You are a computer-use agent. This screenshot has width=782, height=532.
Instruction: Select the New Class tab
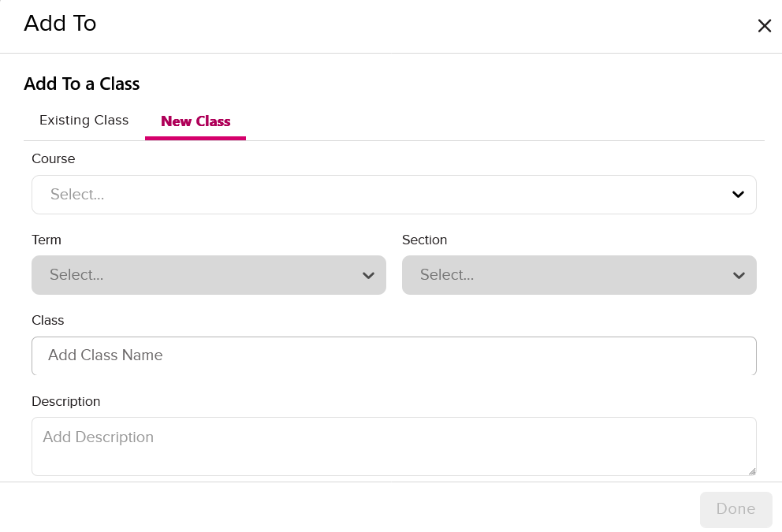pyautogui.click(x=195, y=121)
